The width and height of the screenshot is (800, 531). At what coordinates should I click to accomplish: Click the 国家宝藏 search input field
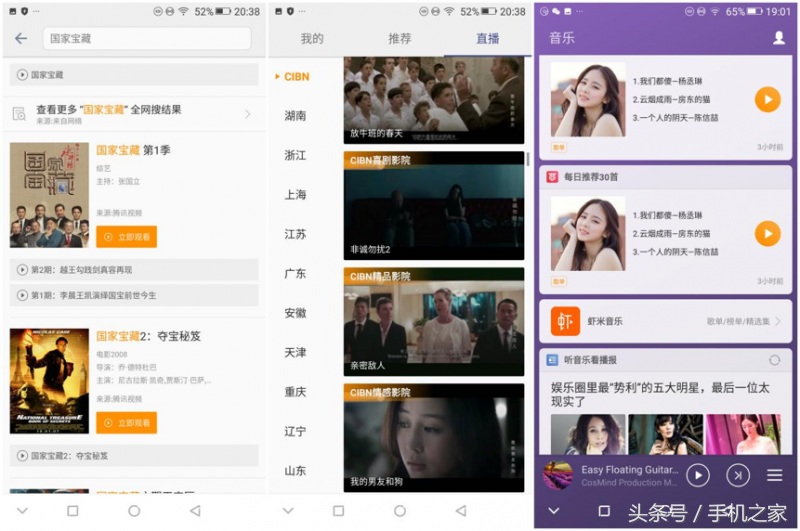[x=147, y=38]
